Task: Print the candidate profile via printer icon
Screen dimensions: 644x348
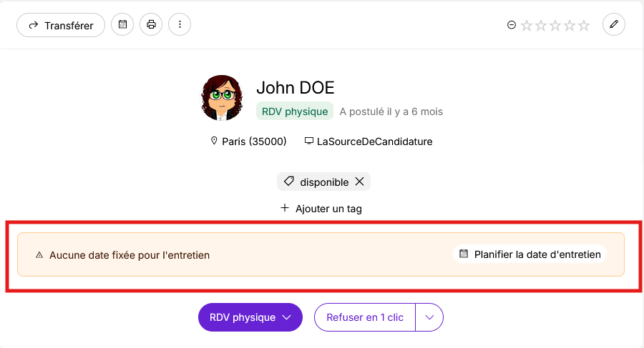Action: pyautogui.click(x=151, y=24)
